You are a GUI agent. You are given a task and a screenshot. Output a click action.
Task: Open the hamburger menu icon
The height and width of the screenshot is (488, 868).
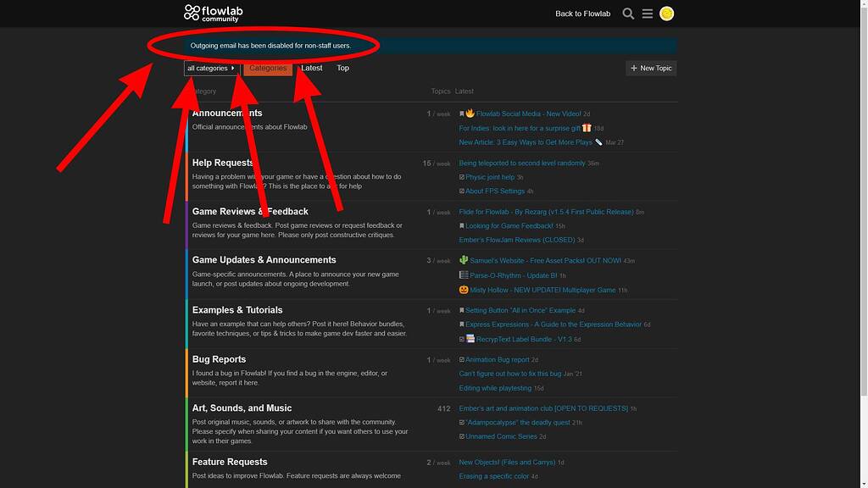tap(647, 14)
